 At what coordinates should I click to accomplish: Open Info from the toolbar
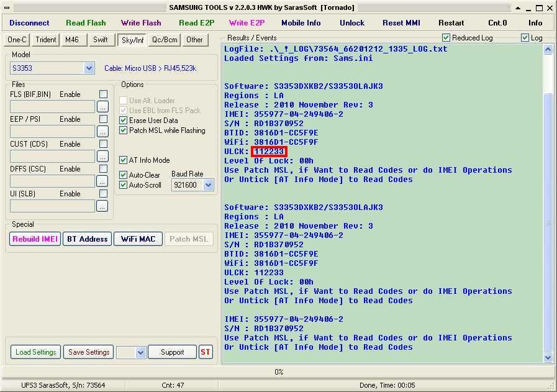tap(535, 23)
